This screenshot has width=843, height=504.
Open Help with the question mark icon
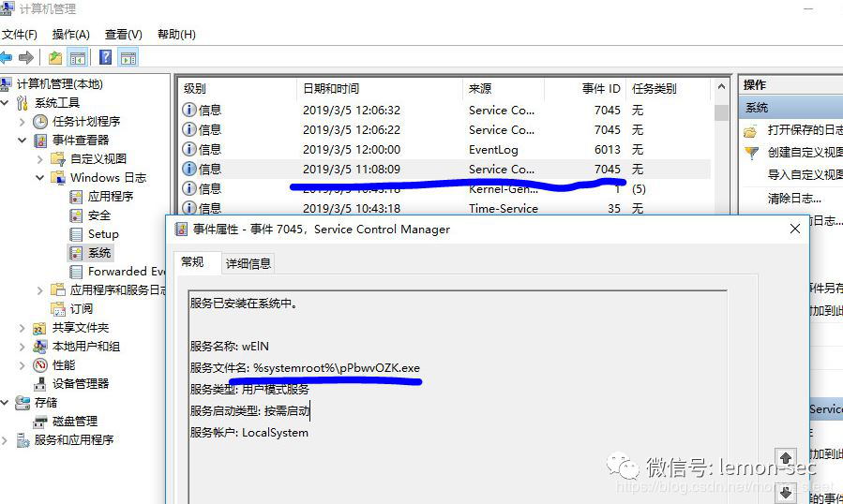pos(106,57)
